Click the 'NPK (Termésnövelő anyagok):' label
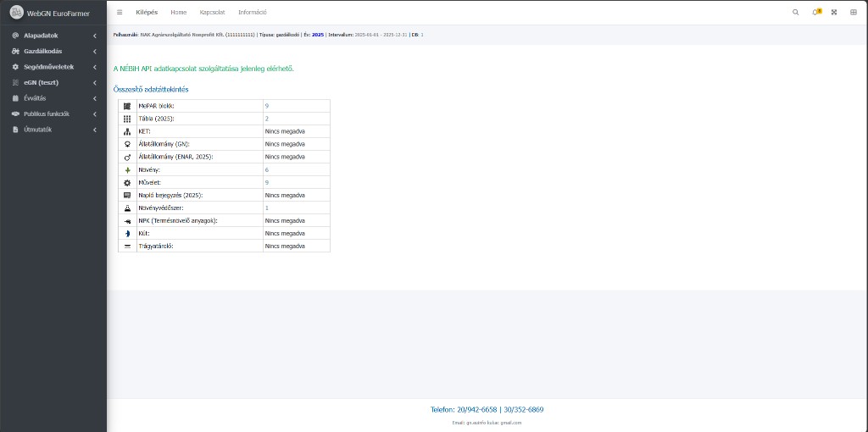The width and height of the screenshot is (868, 432). [178, 221]
